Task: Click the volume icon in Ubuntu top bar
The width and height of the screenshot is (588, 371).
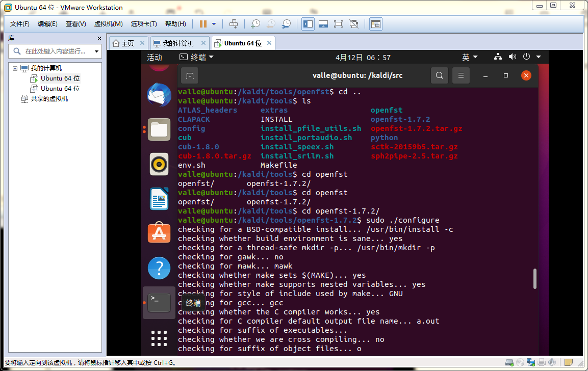Action: tap(512, 57)
